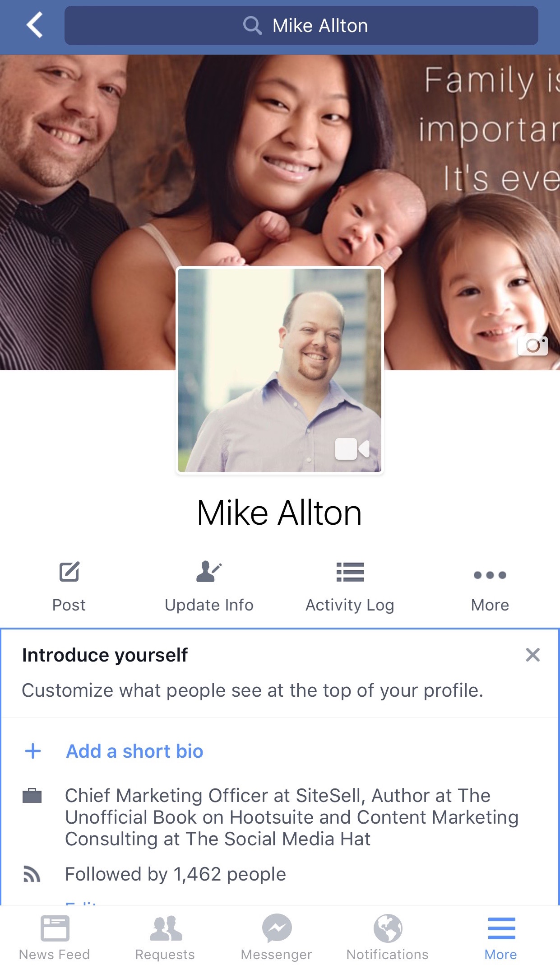
Task: Tap the followers feed icon
Action: pyautogui.click(x=32, y=874)
